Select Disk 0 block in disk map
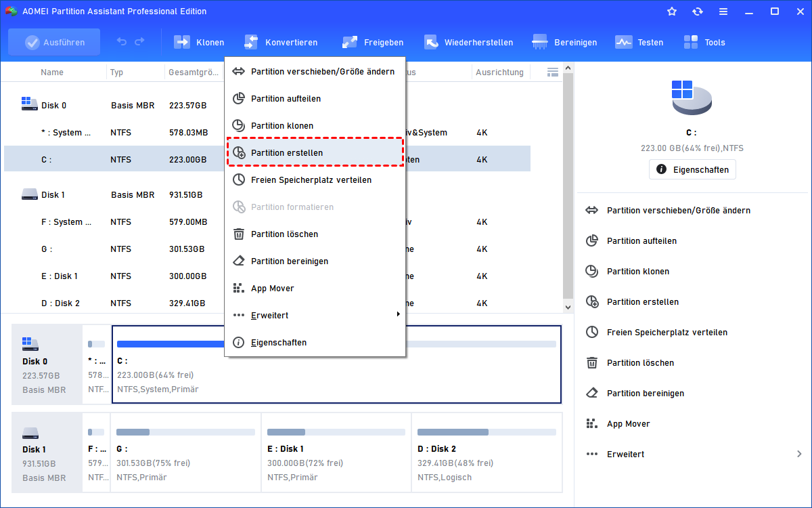Screen dimensions: 812x508 47,364
